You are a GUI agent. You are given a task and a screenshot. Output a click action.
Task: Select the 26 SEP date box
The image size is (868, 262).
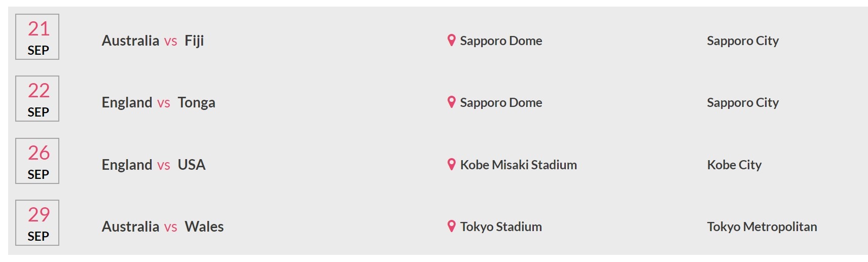pos(38,161)
